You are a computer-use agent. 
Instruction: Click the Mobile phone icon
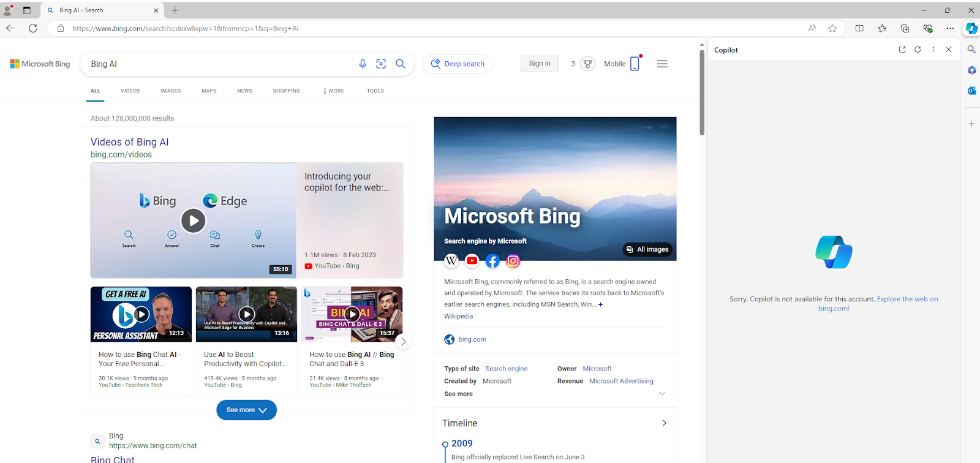635,64
